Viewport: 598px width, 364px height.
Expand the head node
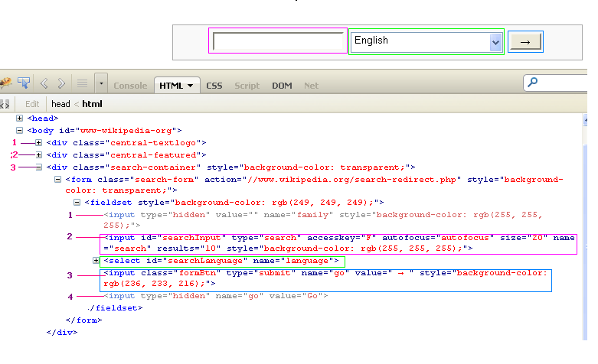tap(20, 119)
